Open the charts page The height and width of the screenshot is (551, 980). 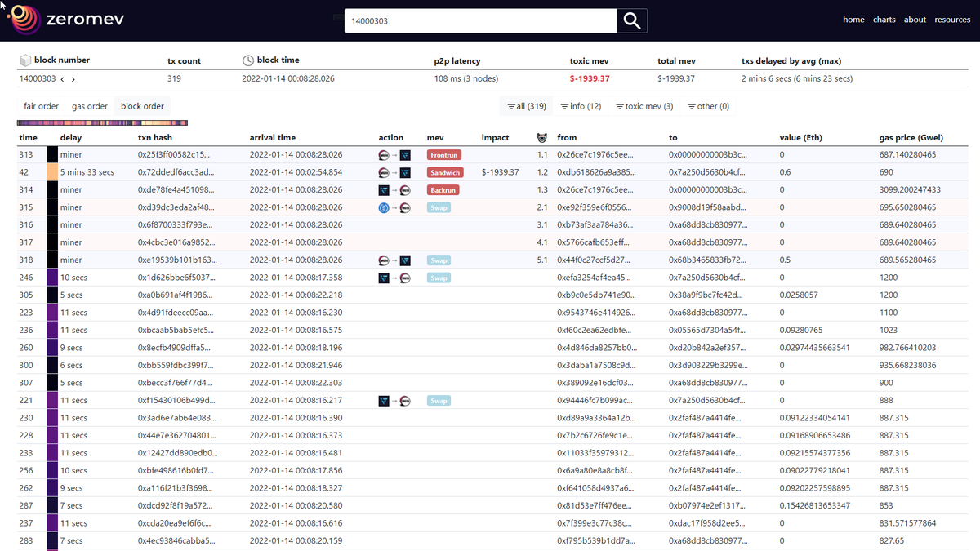click(x=884, y=20)
